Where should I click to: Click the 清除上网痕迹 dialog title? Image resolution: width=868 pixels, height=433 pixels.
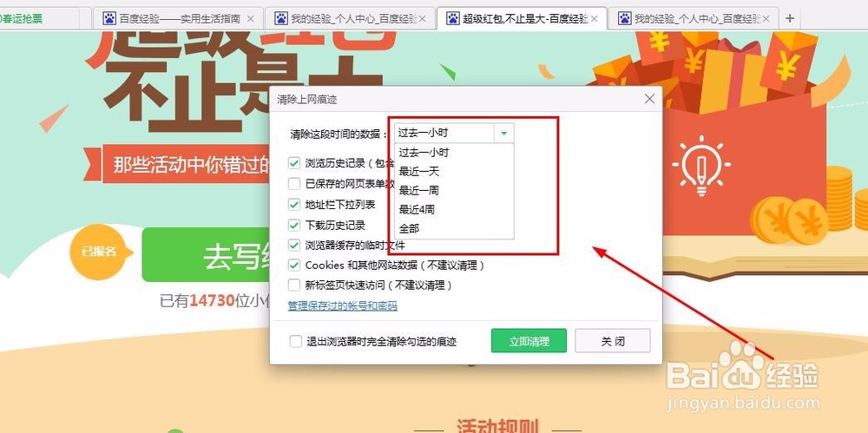(306, 100)
